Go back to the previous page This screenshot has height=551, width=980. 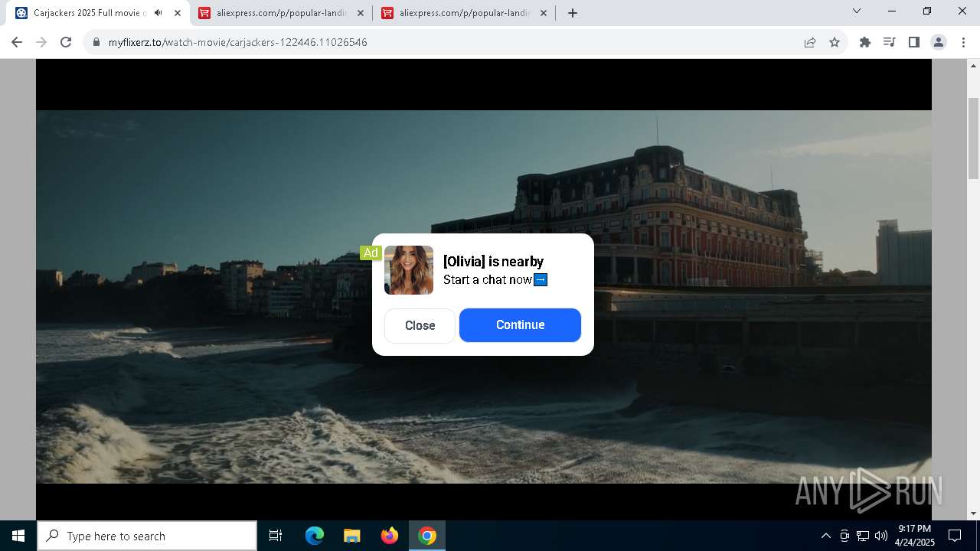[x=17, y=42]
